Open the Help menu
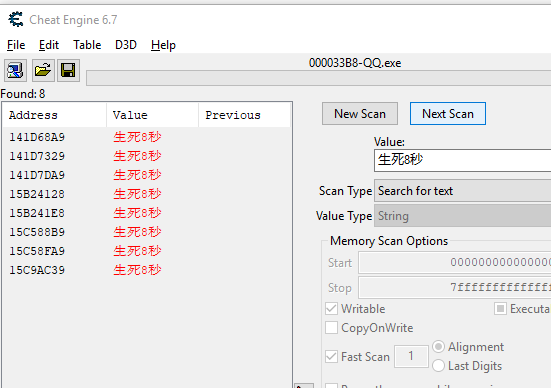 click(x=163, y=45)
